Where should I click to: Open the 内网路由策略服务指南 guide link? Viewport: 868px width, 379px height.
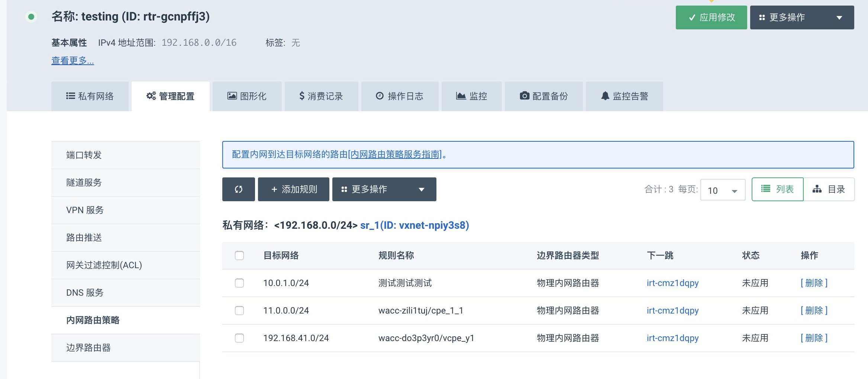(x=395, y=154)
